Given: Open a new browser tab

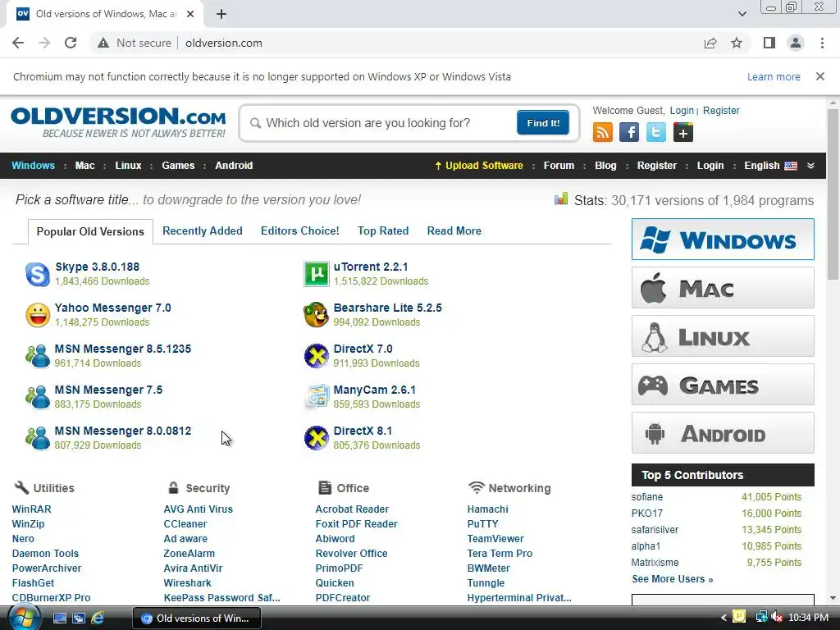Looking at the screenshot, I should [x=221, y=14].
